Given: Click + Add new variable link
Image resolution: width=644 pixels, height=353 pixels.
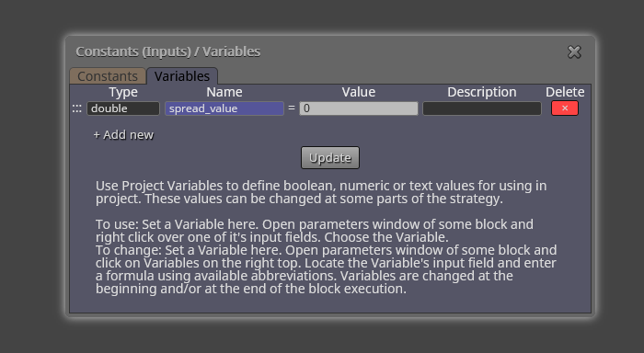Looking at the screenshot, I should coord(123,134).
